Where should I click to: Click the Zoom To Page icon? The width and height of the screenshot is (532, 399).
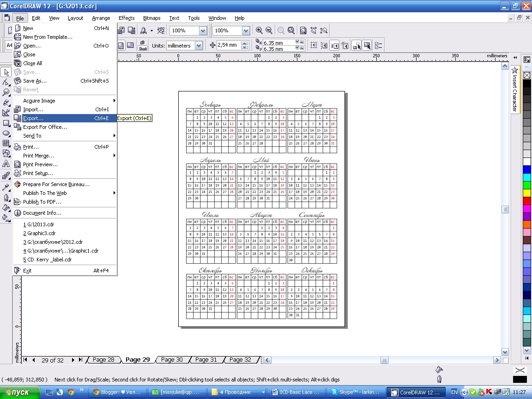[303, 30]
